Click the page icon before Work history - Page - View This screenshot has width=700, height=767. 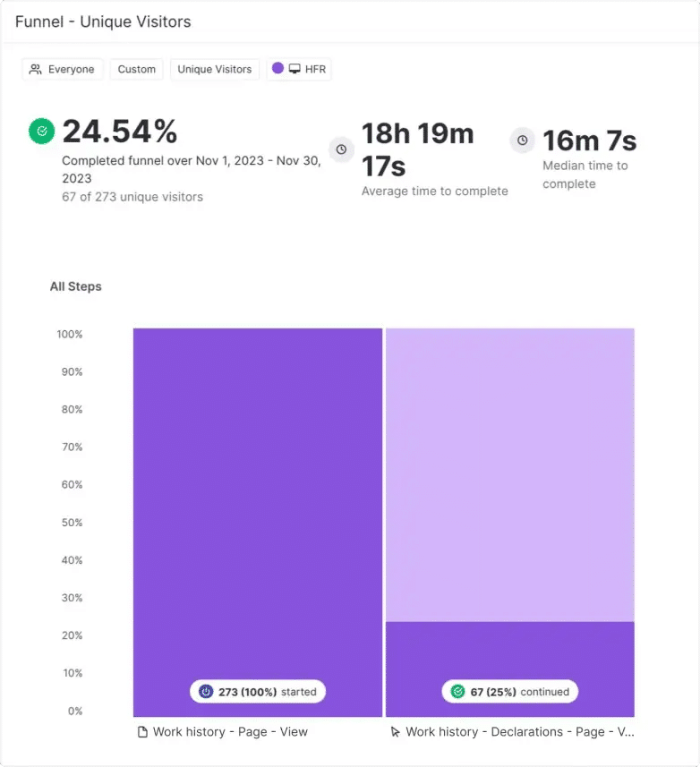[x=142, y=732]
